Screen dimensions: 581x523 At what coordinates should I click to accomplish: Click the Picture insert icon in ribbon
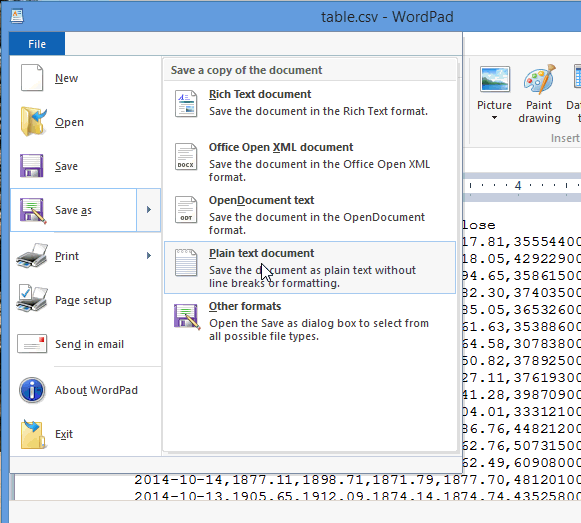(495, 79)
